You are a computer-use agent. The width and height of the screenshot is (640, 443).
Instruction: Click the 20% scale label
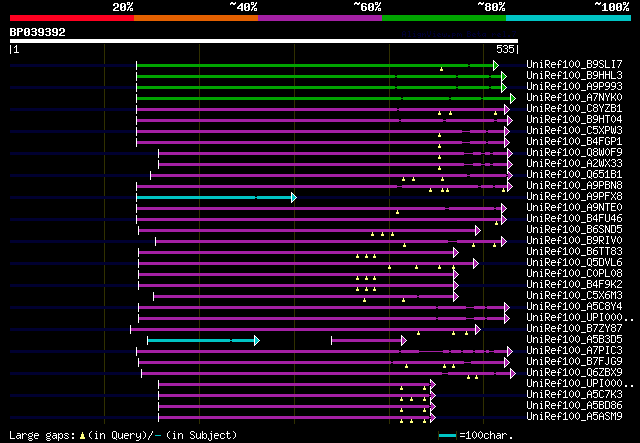(x=123, y=7)
